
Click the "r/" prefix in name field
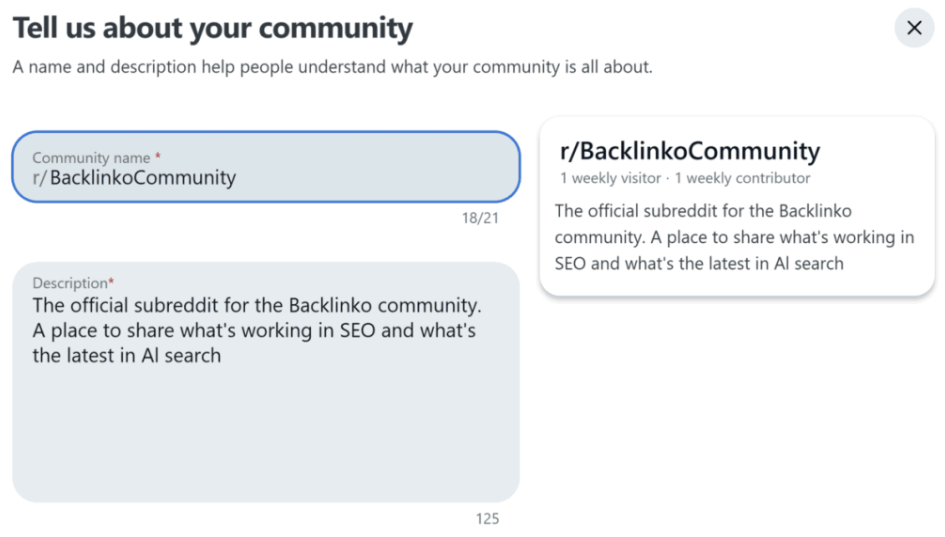(x=39, y=178)
